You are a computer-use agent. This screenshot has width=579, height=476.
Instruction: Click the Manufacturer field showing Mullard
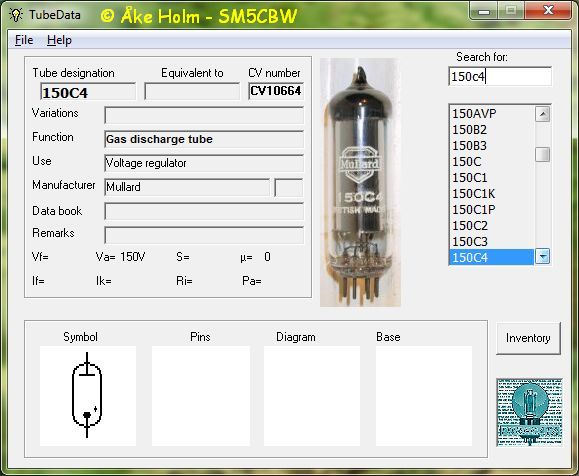(x=187, y=187)
